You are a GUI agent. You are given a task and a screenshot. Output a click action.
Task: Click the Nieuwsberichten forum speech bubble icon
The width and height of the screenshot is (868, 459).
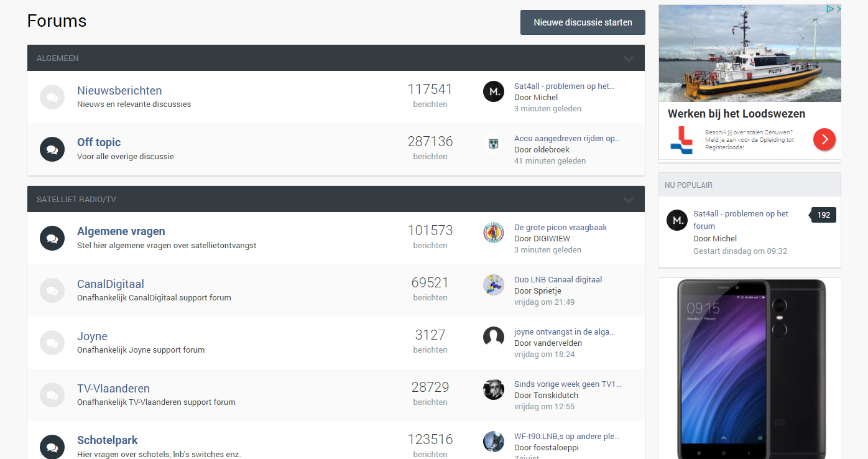(52, 97)
